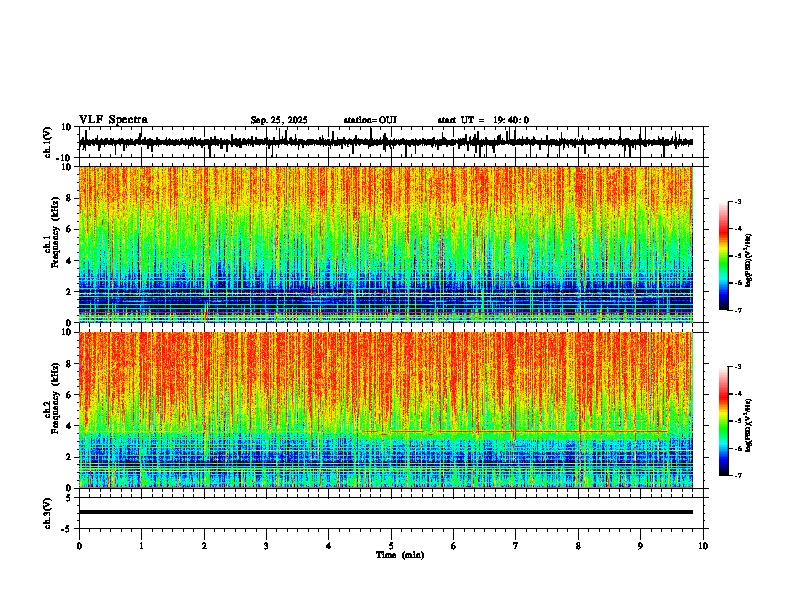
Task: Click the ch.1 spectrogram plot
Action: point(386,244)
